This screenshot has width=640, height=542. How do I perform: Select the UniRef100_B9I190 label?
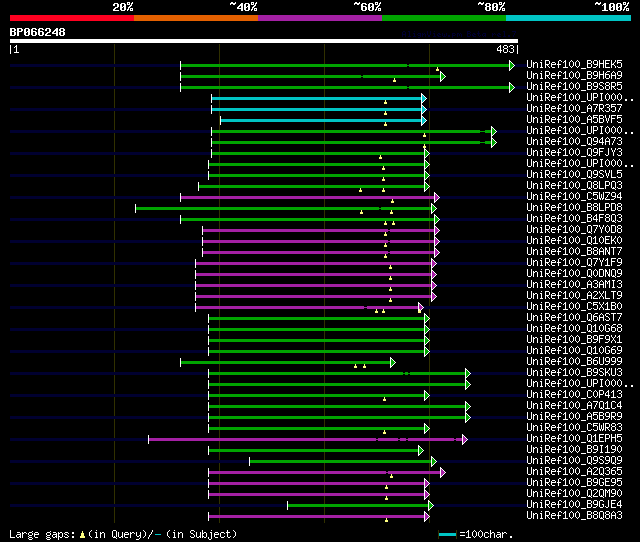(574, 450)
